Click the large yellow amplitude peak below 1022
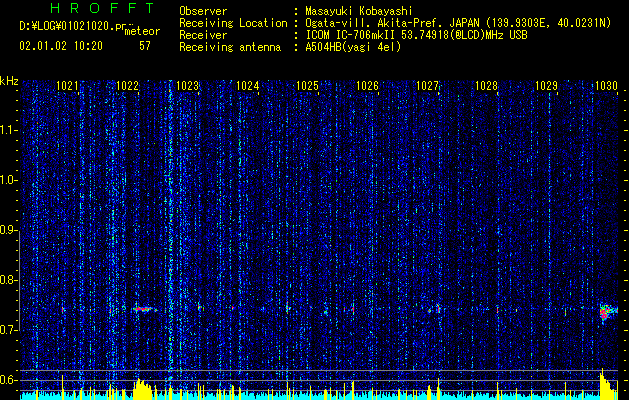 tap(143, 389)
